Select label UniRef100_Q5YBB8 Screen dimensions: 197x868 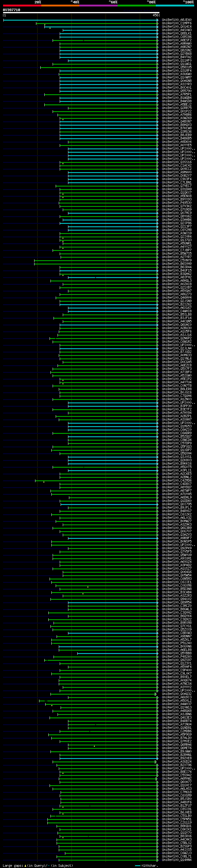(177, 653)
